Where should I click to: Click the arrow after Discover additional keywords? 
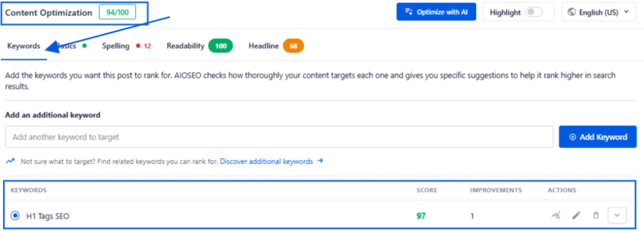coord(320,161)
